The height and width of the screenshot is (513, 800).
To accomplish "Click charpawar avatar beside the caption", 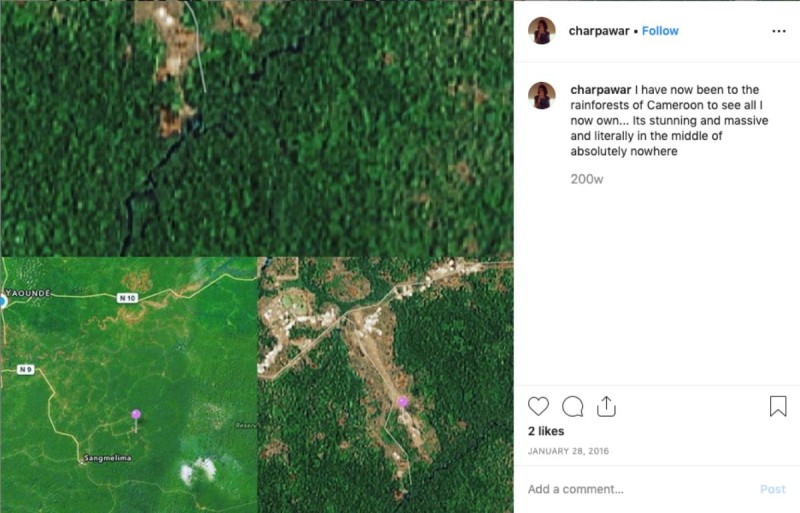I will [x=541, y=95].
